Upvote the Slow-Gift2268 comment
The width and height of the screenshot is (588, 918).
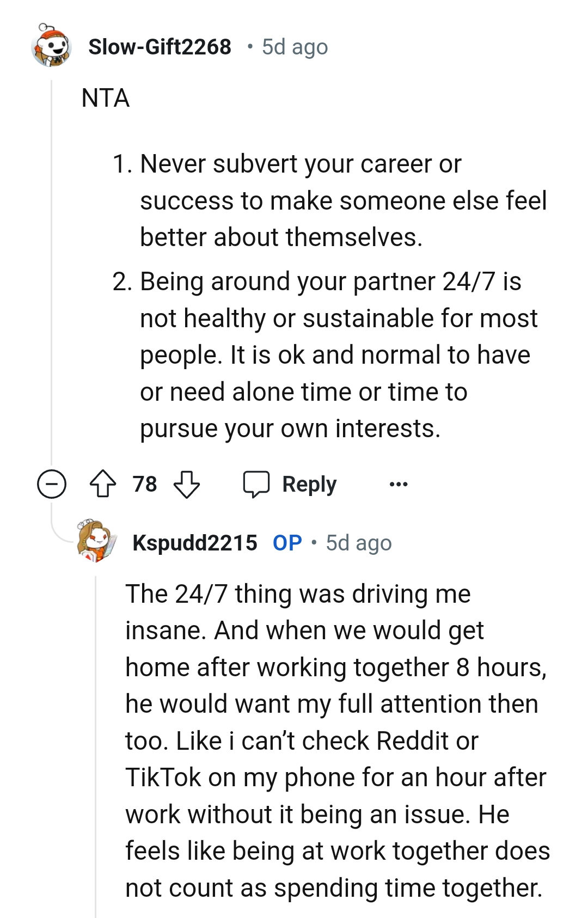pos(102,484)
